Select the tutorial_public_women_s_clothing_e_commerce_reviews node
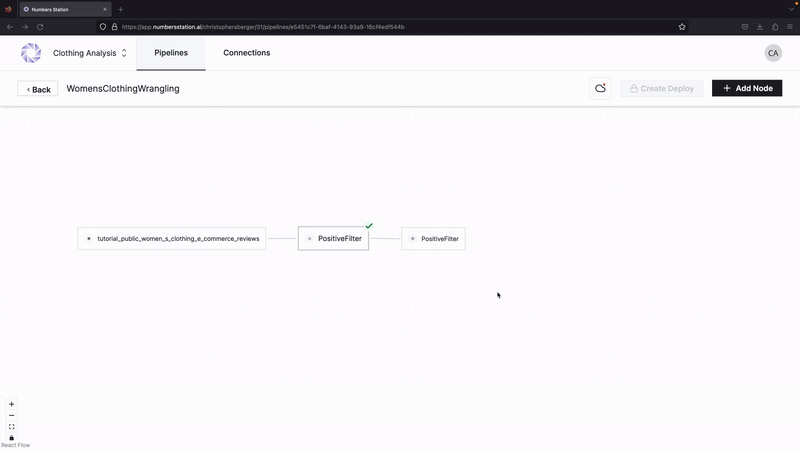The width and height of the screenshot is (800, 450). pos(172,238)
